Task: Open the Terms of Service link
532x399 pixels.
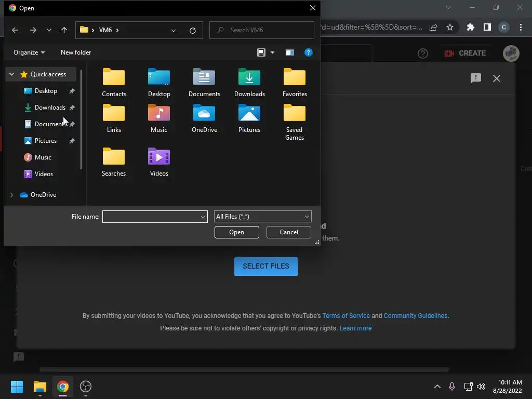Action: point(346,316)
